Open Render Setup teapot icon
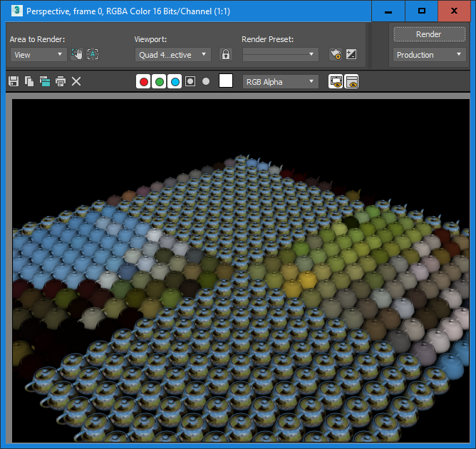This screenshot has height=449, width=476. click(x=336, y=55)
